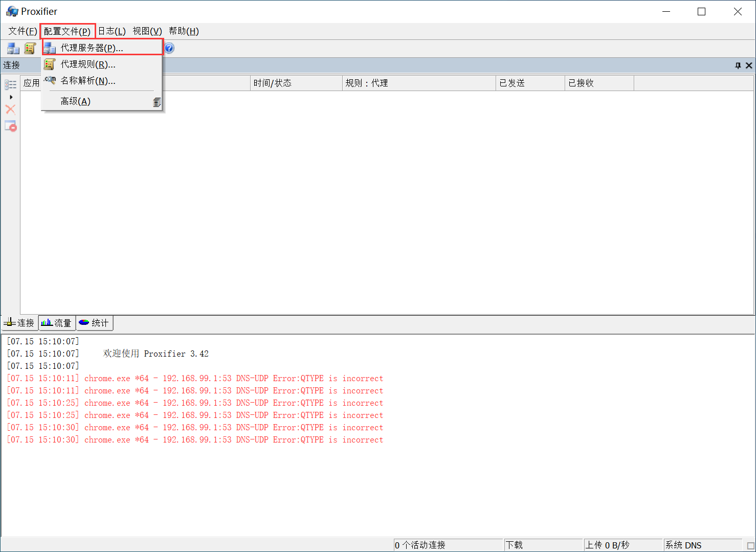Switch to the 流量 tab
The width and height of the screenshot is (756, 552).
[57, 323]
